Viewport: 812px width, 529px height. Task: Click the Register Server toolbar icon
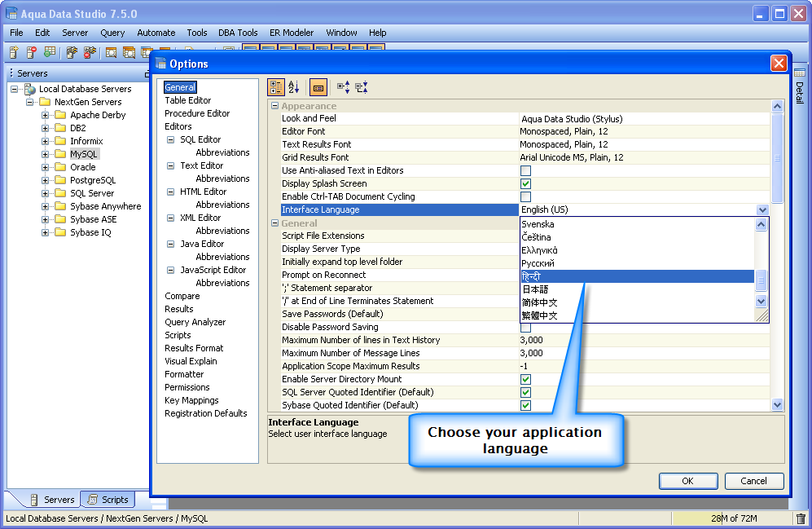click(x=14, y=52)
